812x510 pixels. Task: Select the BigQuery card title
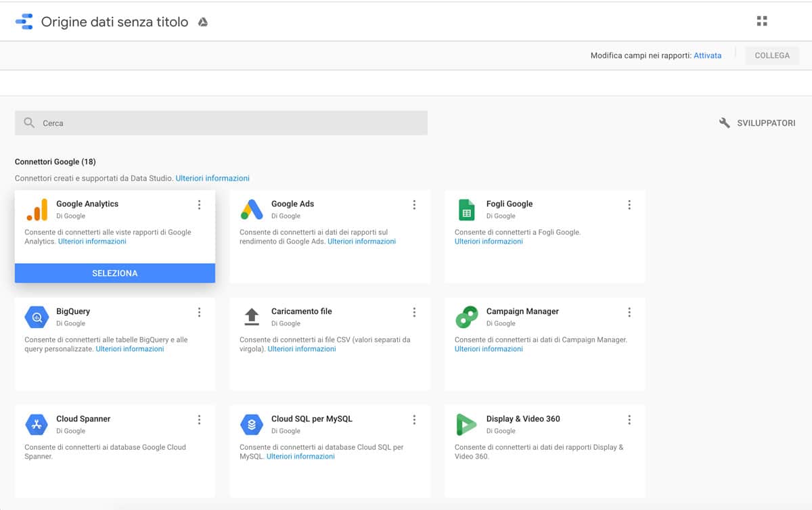coord(73,311)
